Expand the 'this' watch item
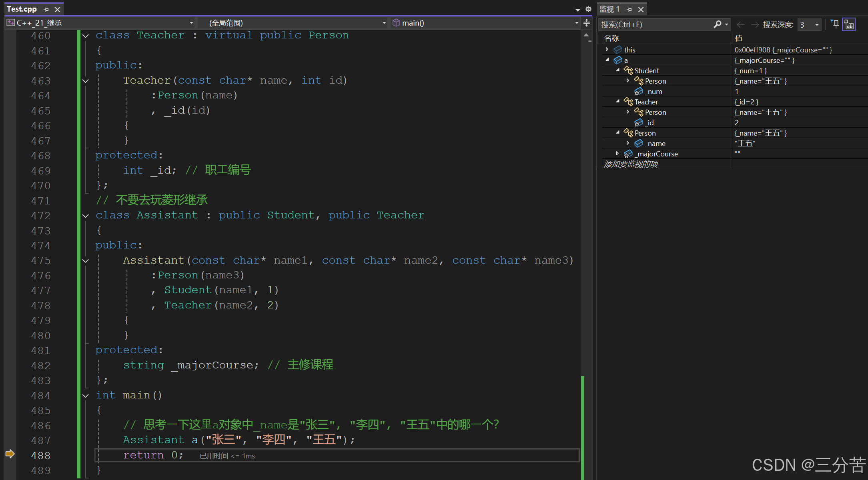 click(x=607, y=50)
